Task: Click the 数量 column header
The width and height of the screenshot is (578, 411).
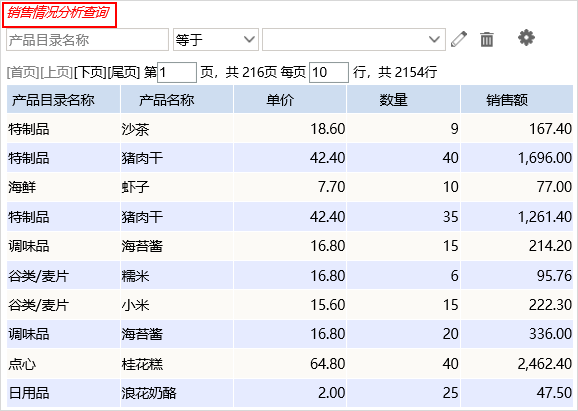Action: (x=403, y=99)
